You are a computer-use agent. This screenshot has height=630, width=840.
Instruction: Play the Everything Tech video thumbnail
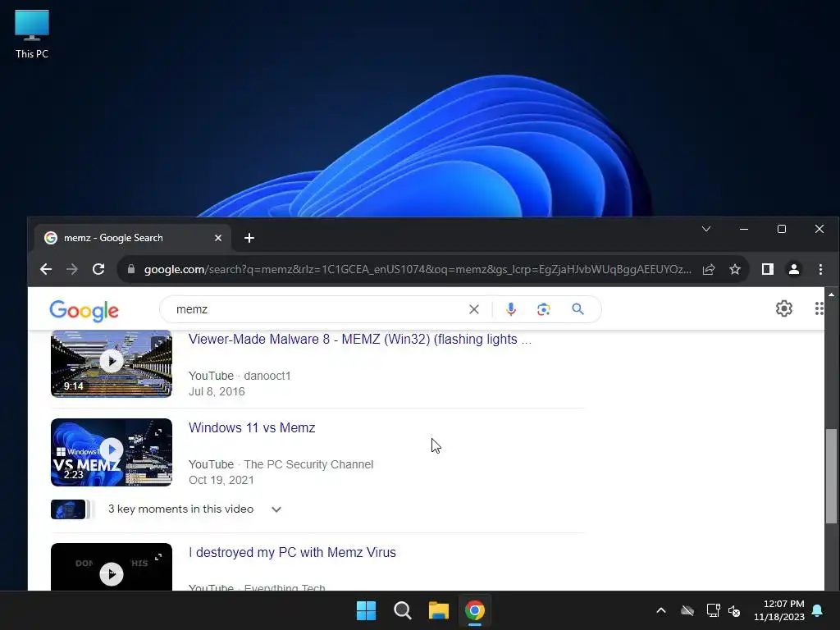pyautogui.click(x=112, y=568)
